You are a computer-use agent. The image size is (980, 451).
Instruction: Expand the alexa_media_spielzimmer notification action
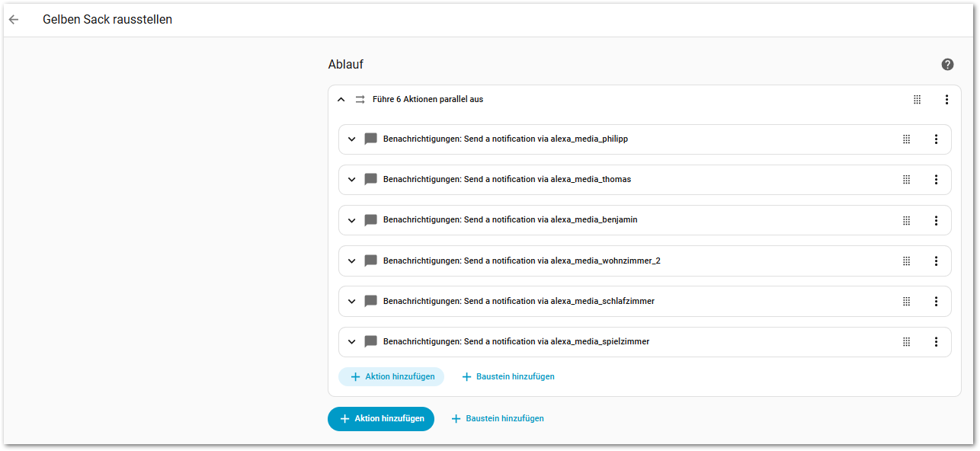pos(351,342)
